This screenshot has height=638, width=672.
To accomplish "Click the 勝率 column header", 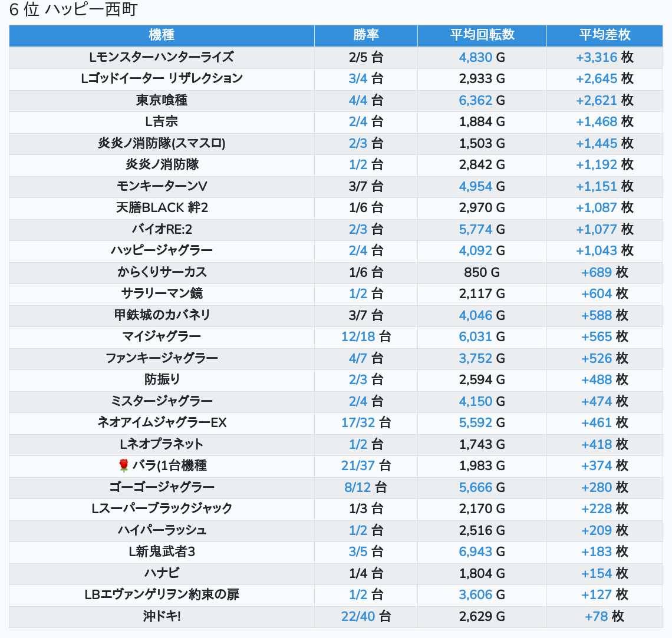I will coord(365,35).
